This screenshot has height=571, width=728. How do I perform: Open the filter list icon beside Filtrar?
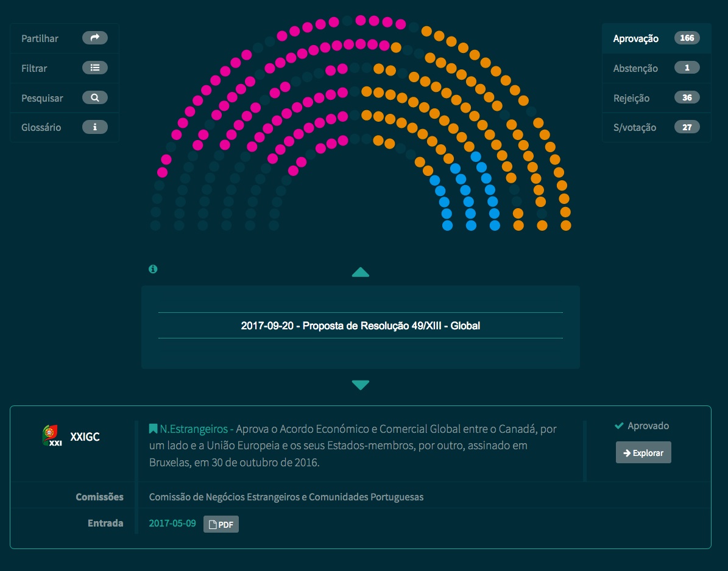(94, 68)
